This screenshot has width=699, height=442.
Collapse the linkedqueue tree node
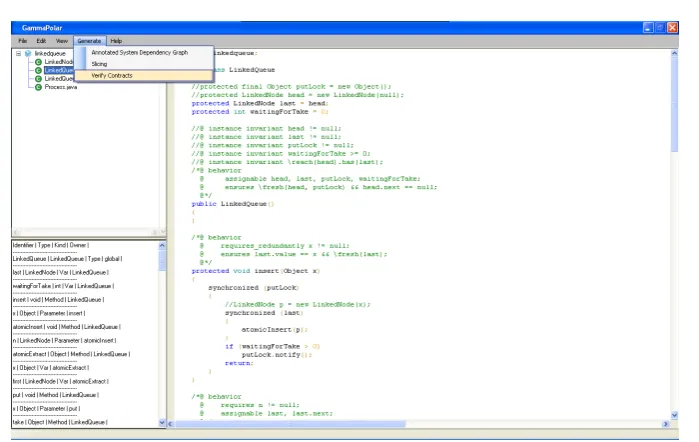[18, 54]
